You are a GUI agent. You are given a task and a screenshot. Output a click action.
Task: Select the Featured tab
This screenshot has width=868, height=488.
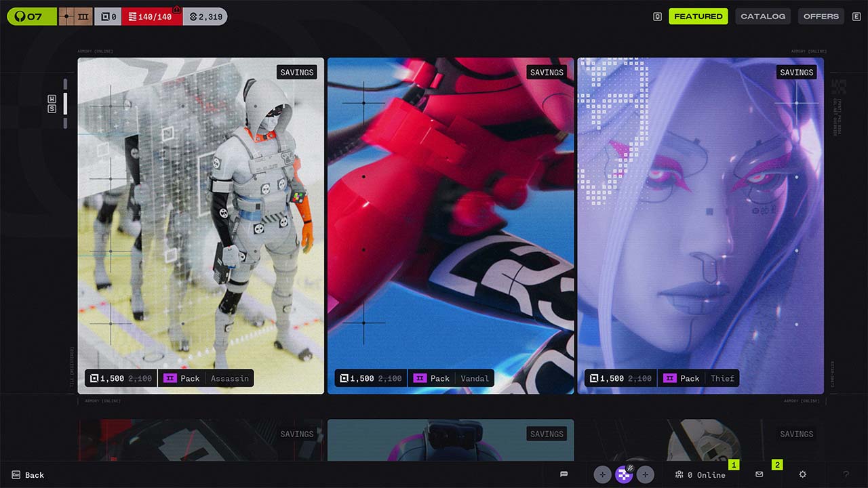coord(698,16)
